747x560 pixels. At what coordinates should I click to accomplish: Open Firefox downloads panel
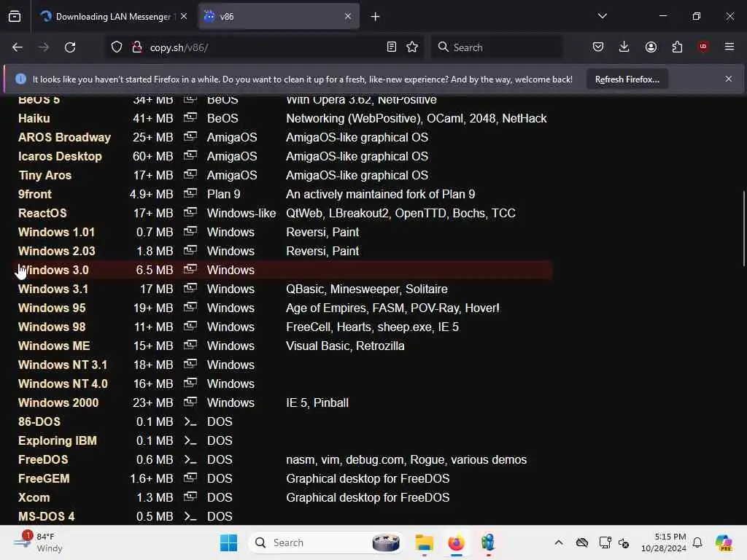[624, 47]
